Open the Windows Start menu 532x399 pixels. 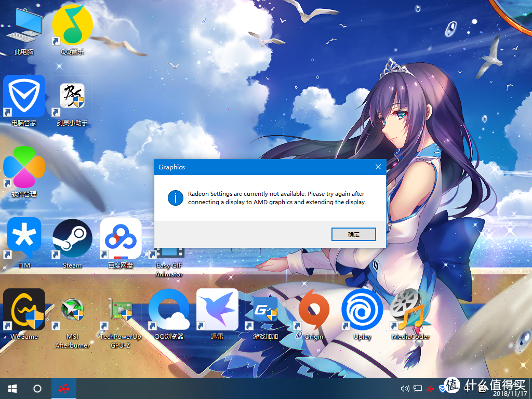click(13, 389)
